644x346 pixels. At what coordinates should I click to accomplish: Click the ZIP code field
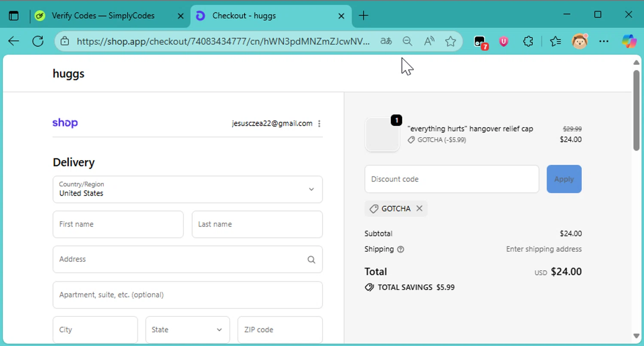[280, 330]
